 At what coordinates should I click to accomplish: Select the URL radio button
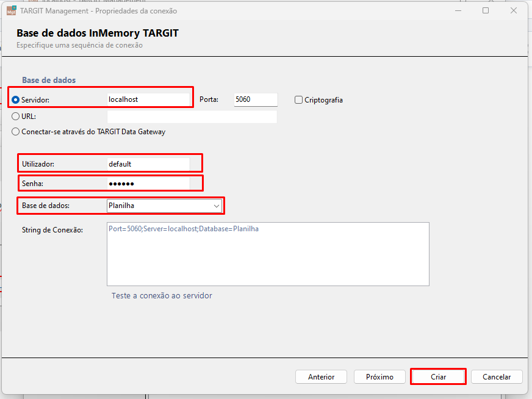(x=16, y=117)
